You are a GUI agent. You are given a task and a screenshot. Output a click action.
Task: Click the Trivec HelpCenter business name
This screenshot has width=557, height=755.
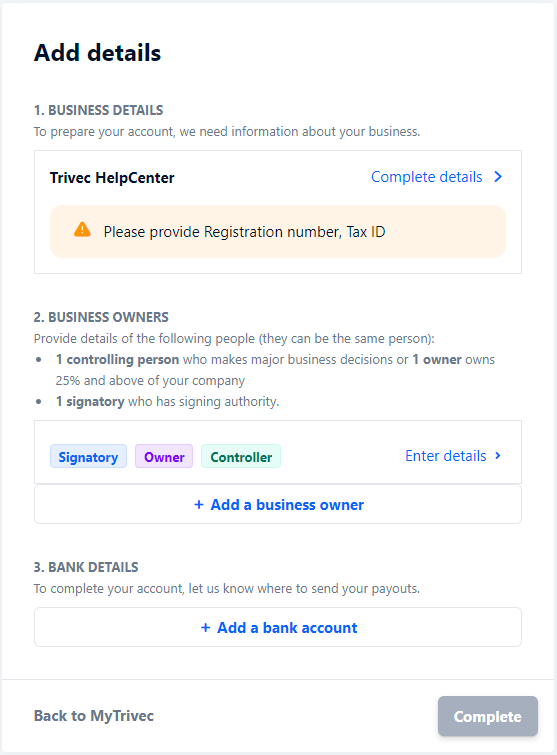112,178
